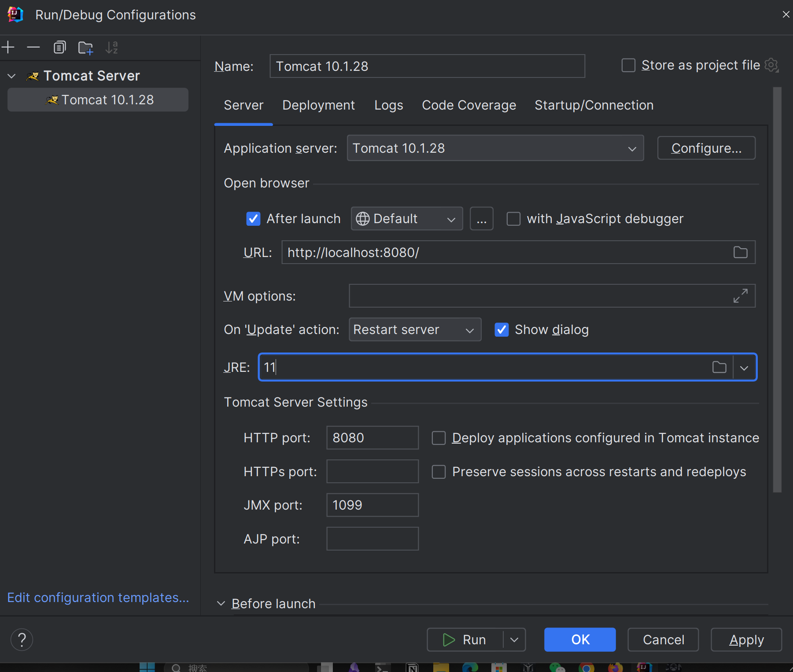The width and height of the screenshot is (793, 672).
Task: Create a new configuration folder
Action: click(85, 48)
